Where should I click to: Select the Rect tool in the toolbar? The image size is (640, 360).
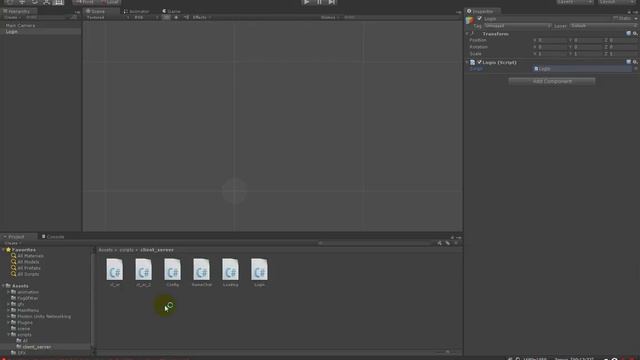pyautogui.click(x=59, y=2)
